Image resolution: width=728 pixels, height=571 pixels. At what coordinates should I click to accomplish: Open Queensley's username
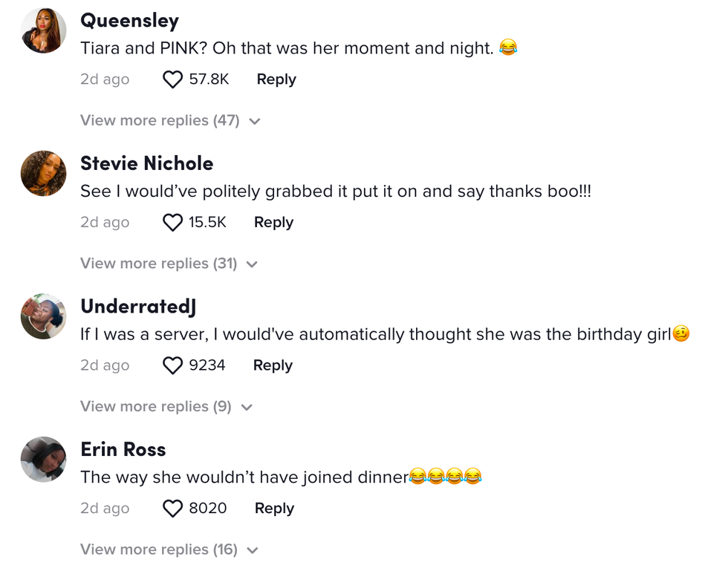pos(129,21)
